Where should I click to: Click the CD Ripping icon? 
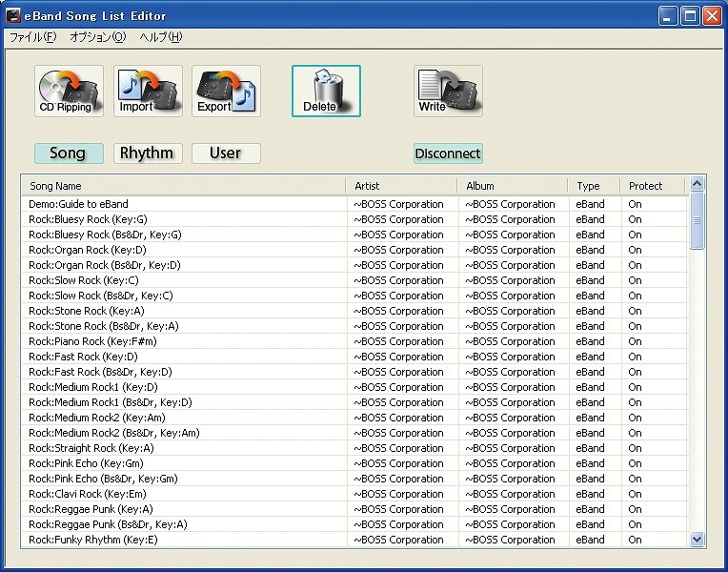[x=69, y=91]
